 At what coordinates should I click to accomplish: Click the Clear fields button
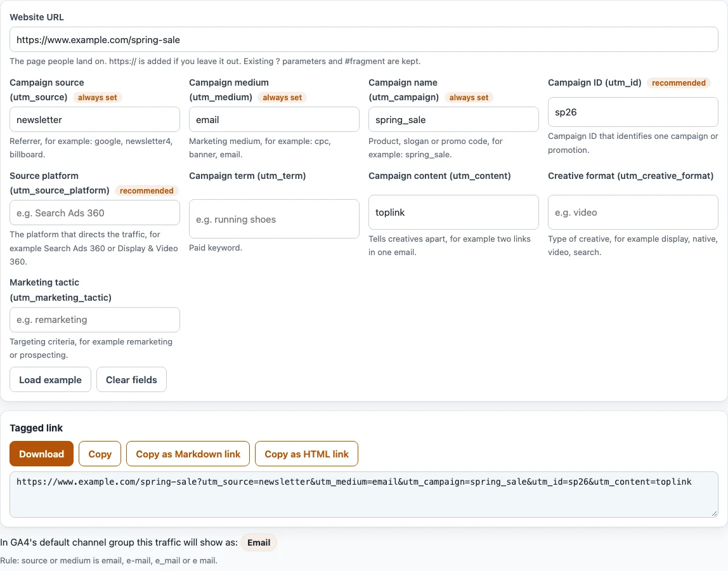[131, 379]
